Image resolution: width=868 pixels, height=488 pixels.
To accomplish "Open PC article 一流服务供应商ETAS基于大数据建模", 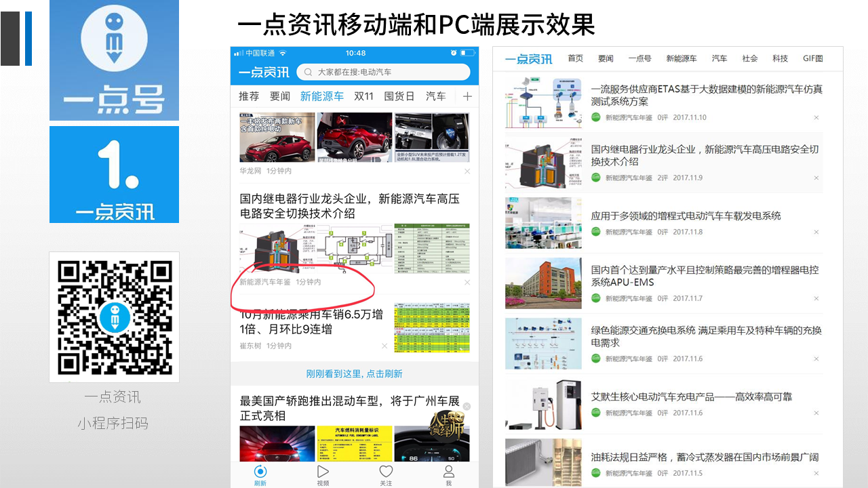I will click(x=706, y=95).
